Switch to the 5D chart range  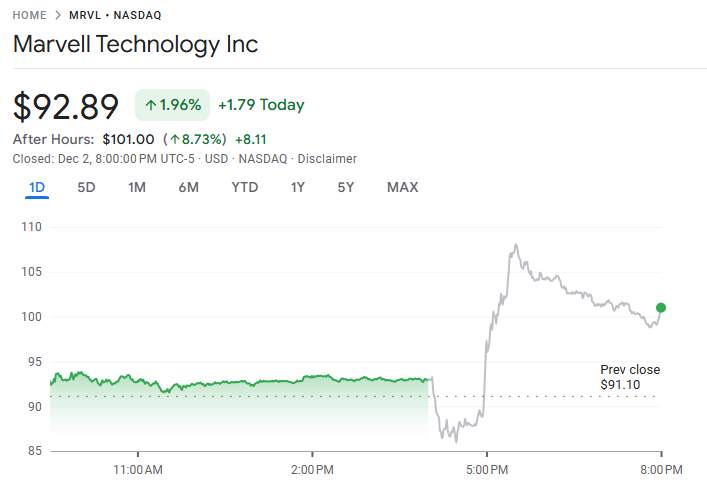click(x=87, y=187)
